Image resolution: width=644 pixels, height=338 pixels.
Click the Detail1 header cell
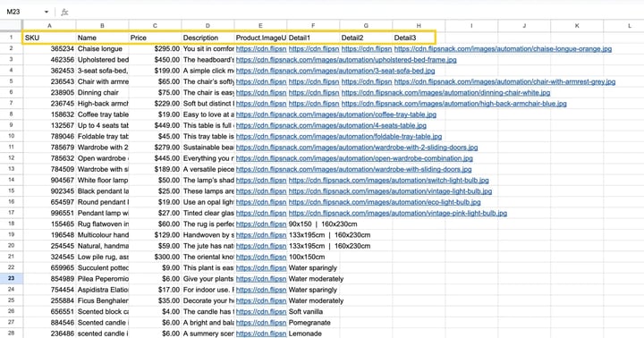(x=313, y=38)
